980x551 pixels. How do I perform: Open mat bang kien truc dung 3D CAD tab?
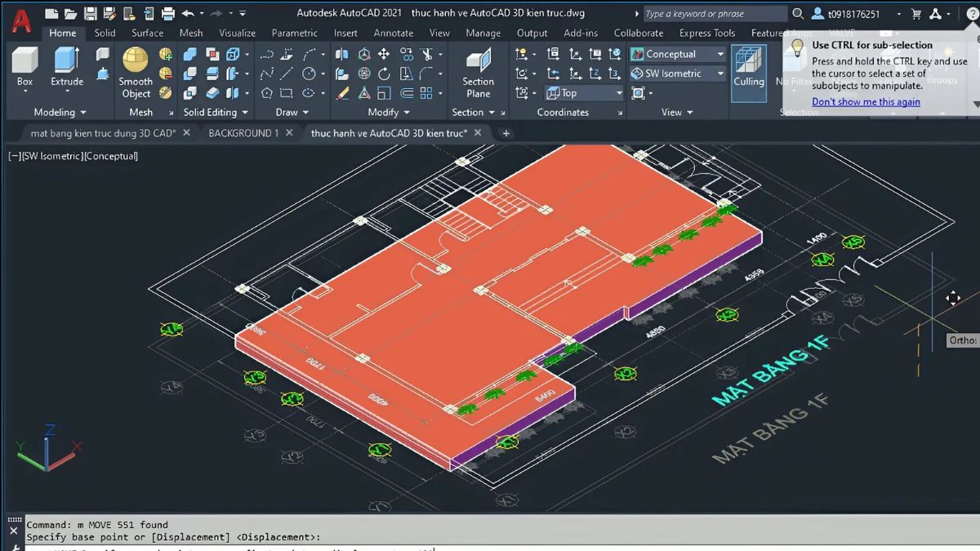pos(103,133)
